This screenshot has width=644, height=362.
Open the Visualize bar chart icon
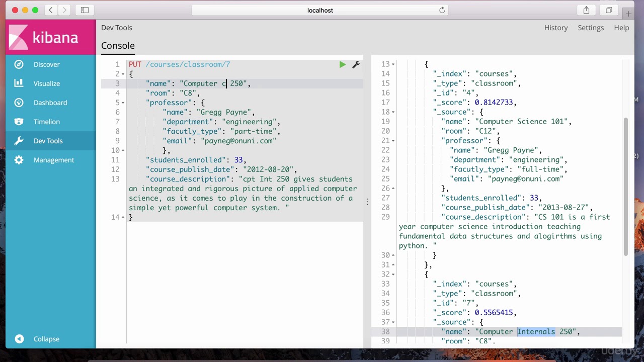coord(19,83)
